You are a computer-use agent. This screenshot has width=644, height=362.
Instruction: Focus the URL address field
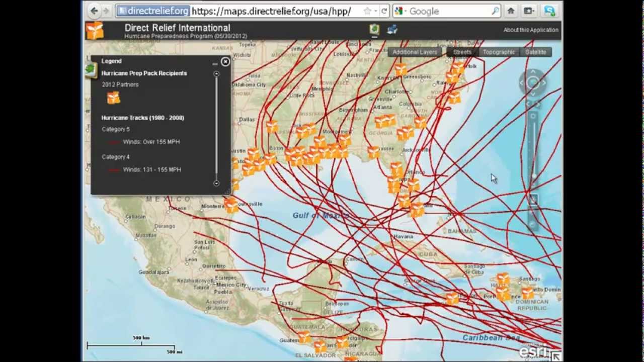click(272, 11)
